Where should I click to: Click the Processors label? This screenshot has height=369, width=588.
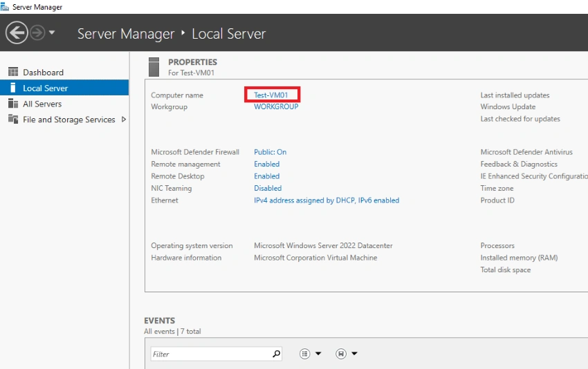(x=497, y=245)
